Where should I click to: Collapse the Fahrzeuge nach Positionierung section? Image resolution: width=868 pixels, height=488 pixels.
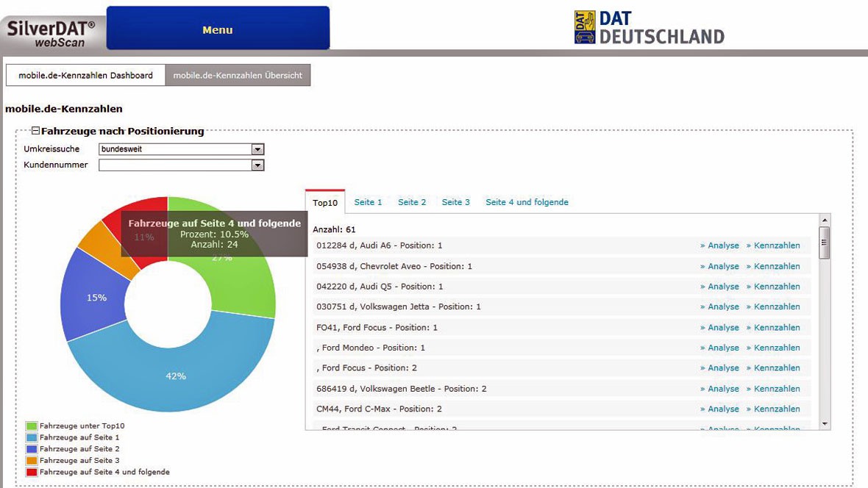coord(35,131)
